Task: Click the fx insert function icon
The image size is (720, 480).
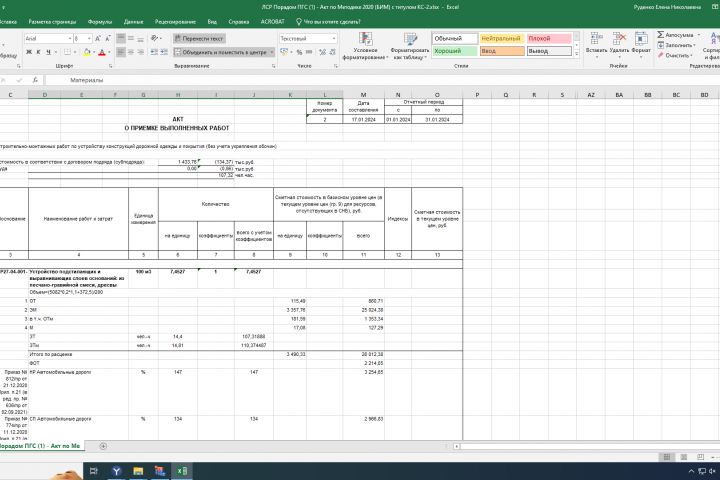Action: click(x=35, y=80)
